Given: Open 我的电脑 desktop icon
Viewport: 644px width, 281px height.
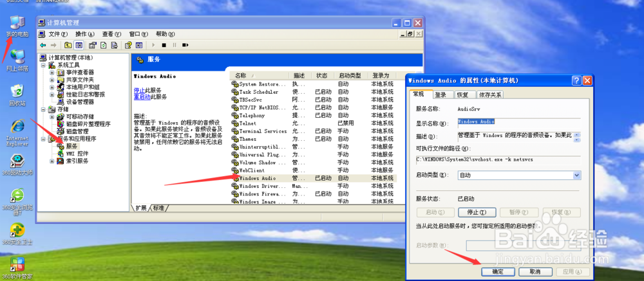Looking at the screenshot, I should 17,26.
